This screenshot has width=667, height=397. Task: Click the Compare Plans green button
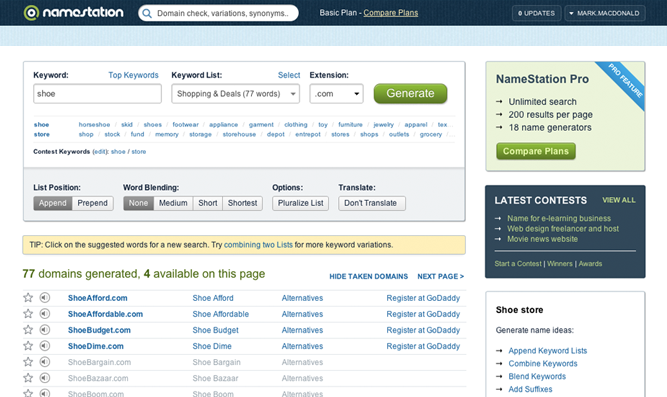(536, 151)
